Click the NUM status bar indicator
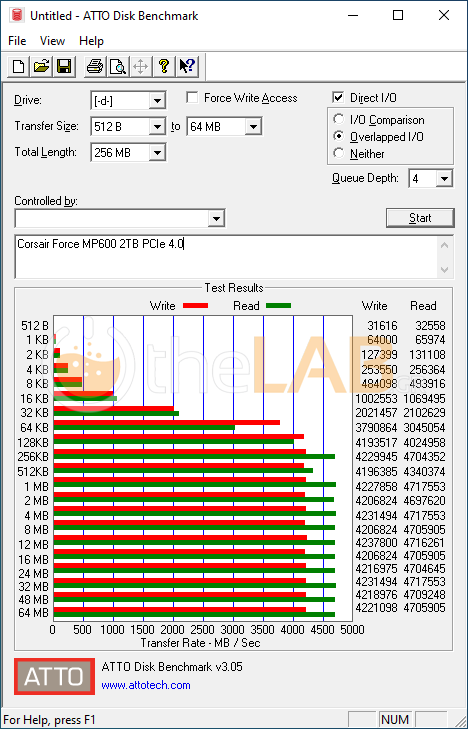Viewport: 468px width, 729px height. coord(395,720)
